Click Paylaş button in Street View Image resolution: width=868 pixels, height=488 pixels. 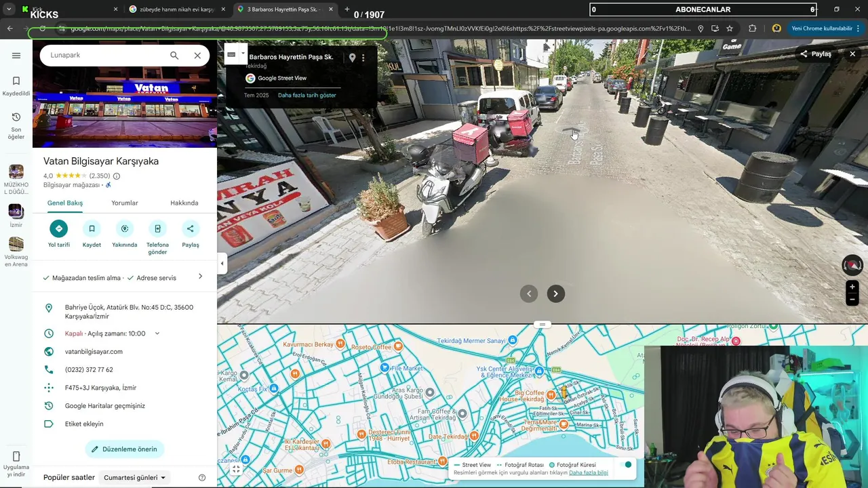[x=815, y=54]
